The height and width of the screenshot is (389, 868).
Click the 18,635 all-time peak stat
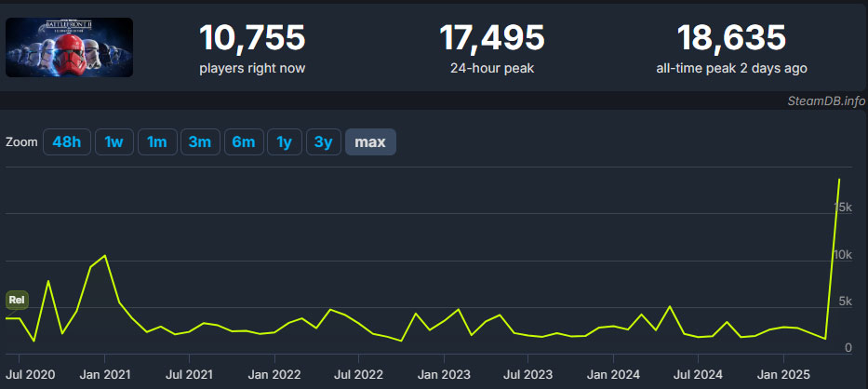tap(731, 48)
